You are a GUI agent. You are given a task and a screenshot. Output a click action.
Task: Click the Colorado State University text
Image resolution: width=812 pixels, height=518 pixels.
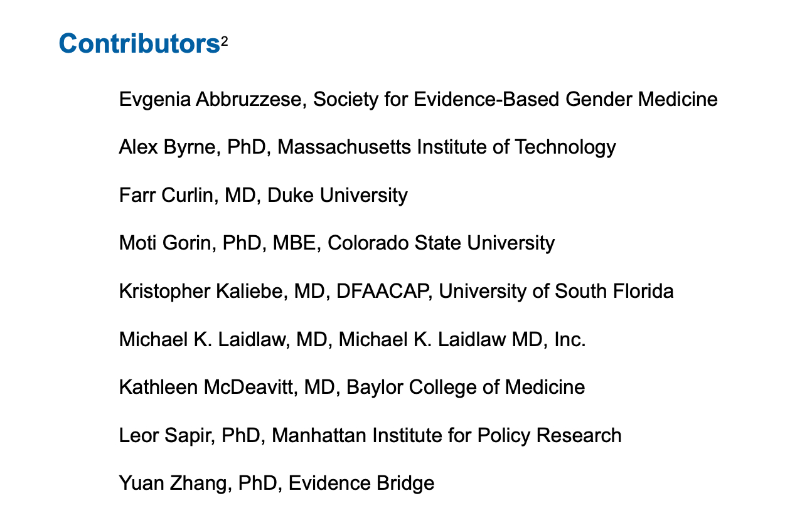click(441, 243)
